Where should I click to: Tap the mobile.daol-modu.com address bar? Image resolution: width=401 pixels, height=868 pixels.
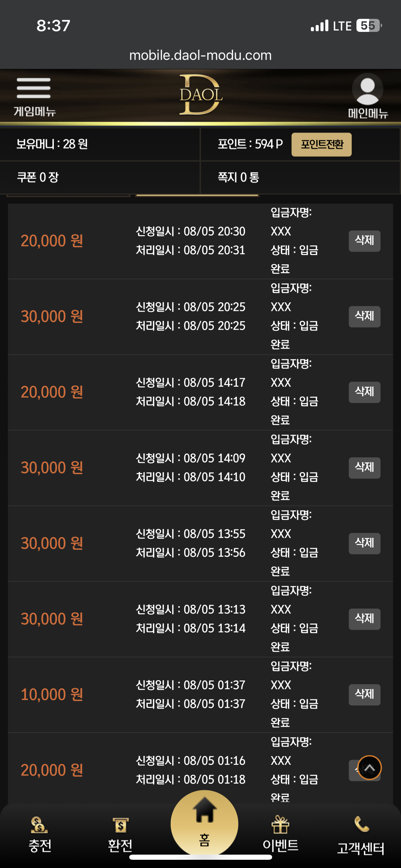click(x=200, y=55)
